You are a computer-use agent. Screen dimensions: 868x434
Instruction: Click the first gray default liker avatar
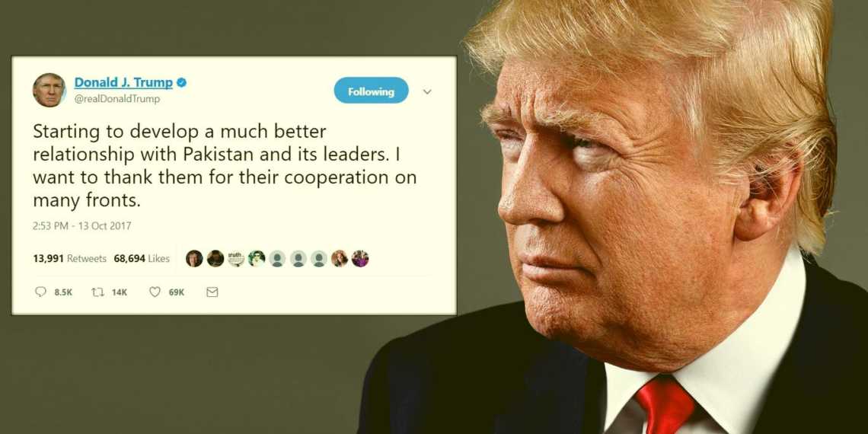point(277,259)
